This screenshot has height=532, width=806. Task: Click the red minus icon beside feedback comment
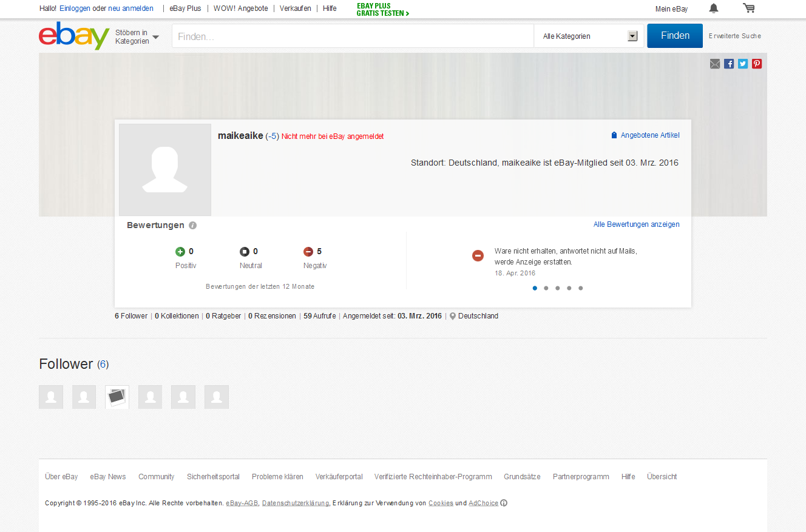tap(478, 256)
